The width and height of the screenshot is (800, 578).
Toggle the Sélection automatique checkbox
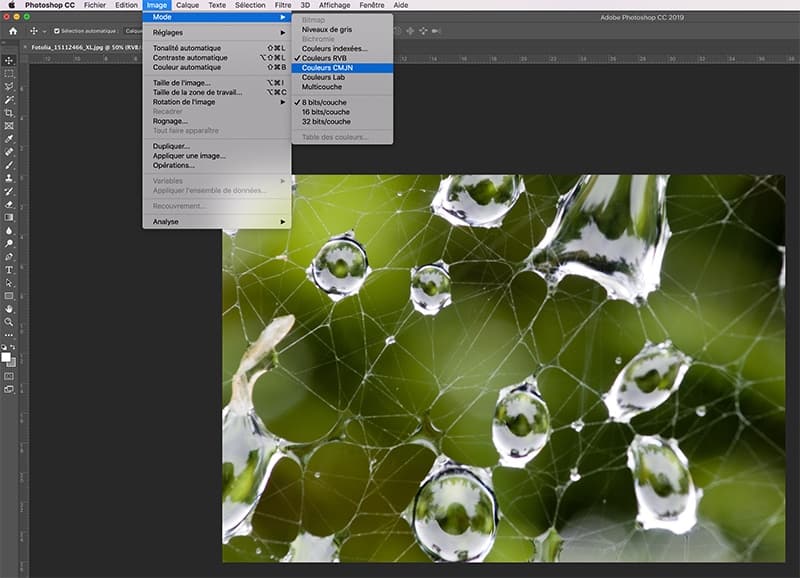tap(57, 31)
